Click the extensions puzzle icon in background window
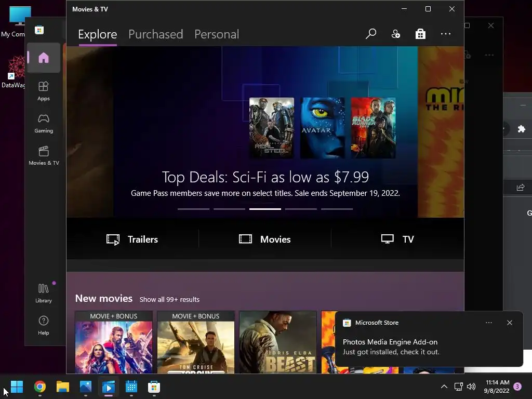 522,129
